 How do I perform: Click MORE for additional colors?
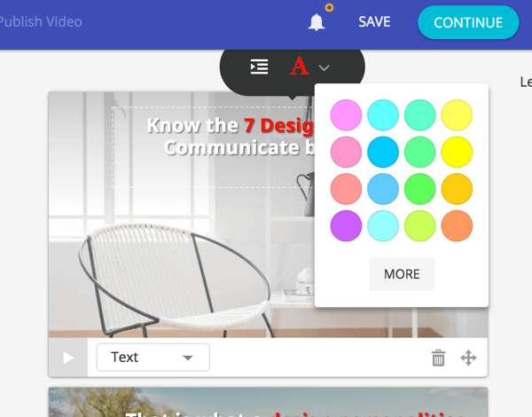pos(402,274)
